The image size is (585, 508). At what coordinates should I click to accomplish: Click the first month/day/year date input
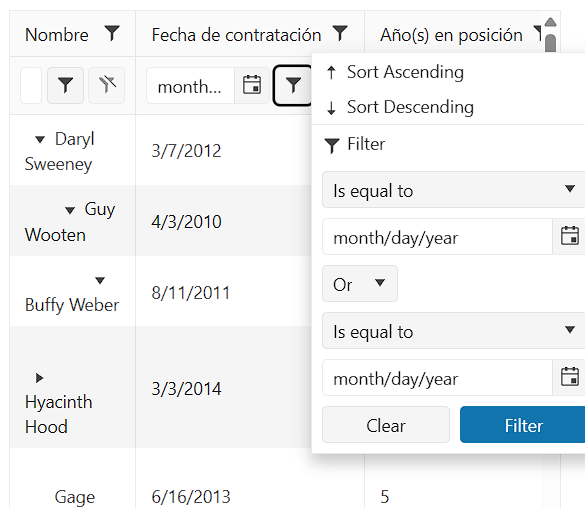coord(437,237)
